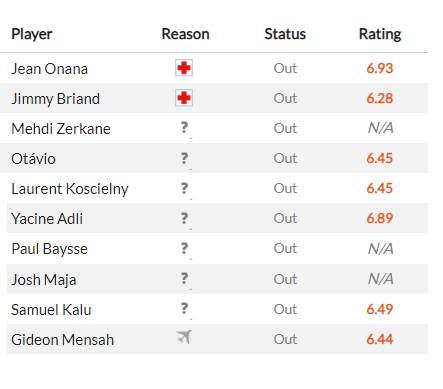Screen dimensions: 443x389
Task: Click Yacine Adli's 6.89 rating
Action: (x=380, y=218)
